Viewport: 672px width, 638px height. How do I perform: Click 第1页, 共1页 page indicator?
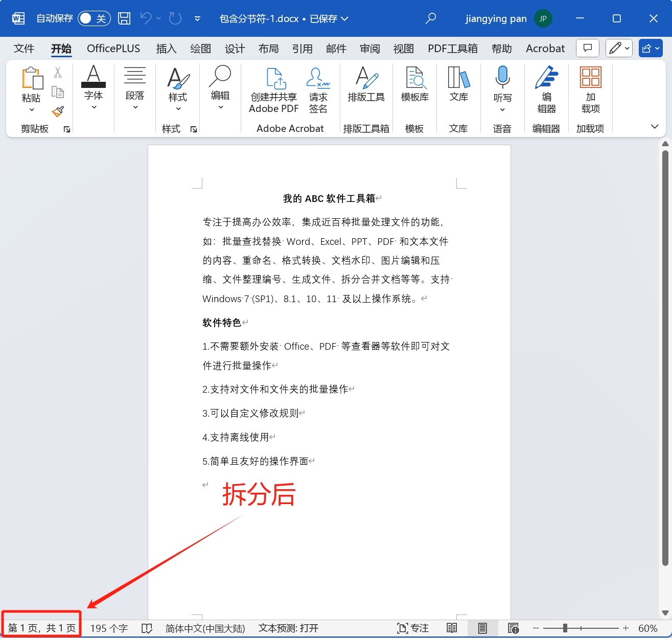[x=41, y=627]
